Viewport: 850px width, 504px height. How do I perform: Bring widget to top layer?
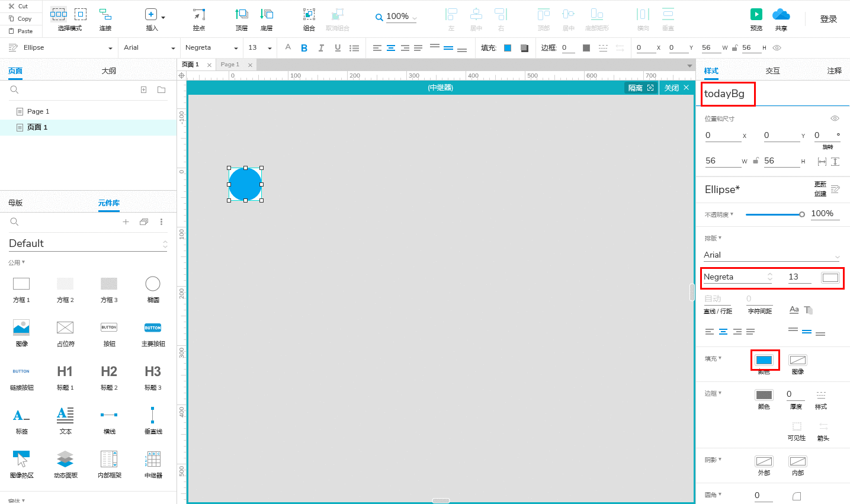[x=242, y=19]
